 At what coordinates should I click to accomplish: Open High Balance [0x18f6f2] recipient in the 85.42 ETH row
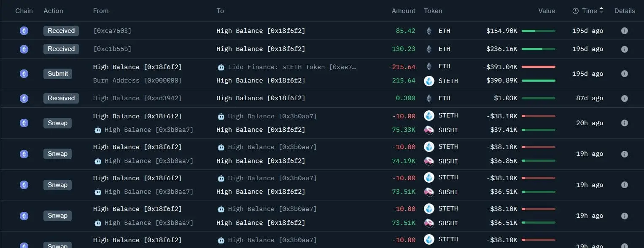(x=261, y=31)
